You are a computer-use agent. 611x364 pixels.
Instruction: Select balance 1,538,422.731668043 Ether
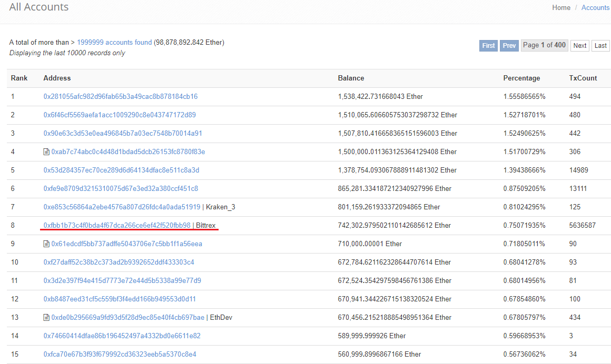380,97
